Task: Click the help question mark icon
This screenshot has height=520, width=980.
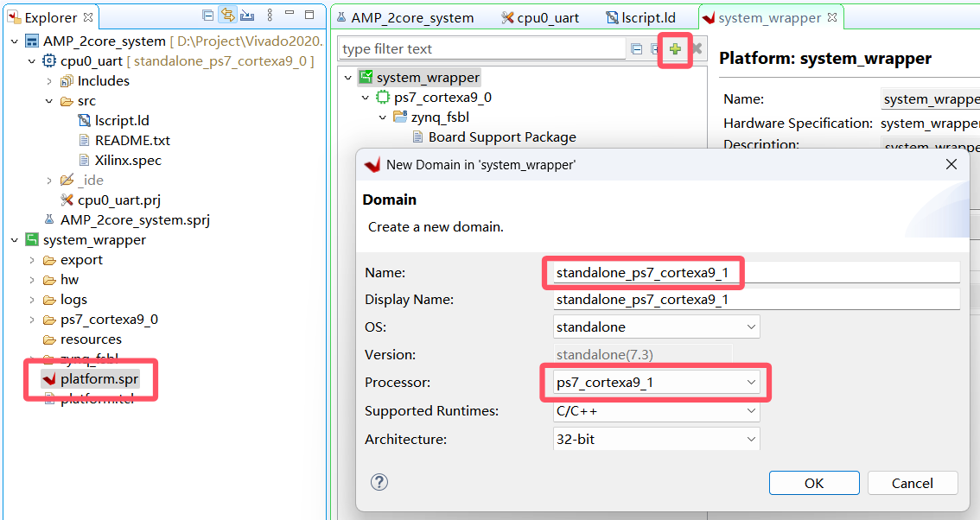Action: click(379, 482)
